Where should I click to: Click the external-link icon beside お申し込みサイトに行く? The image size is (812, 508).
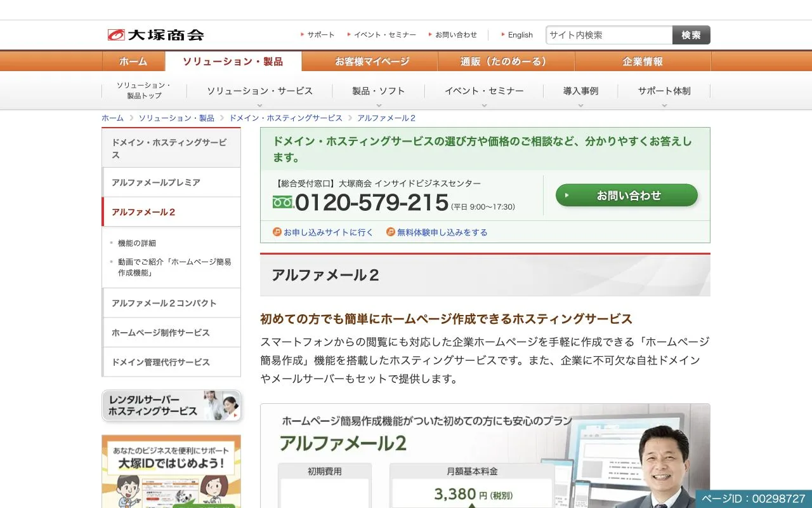pos(277,232)
